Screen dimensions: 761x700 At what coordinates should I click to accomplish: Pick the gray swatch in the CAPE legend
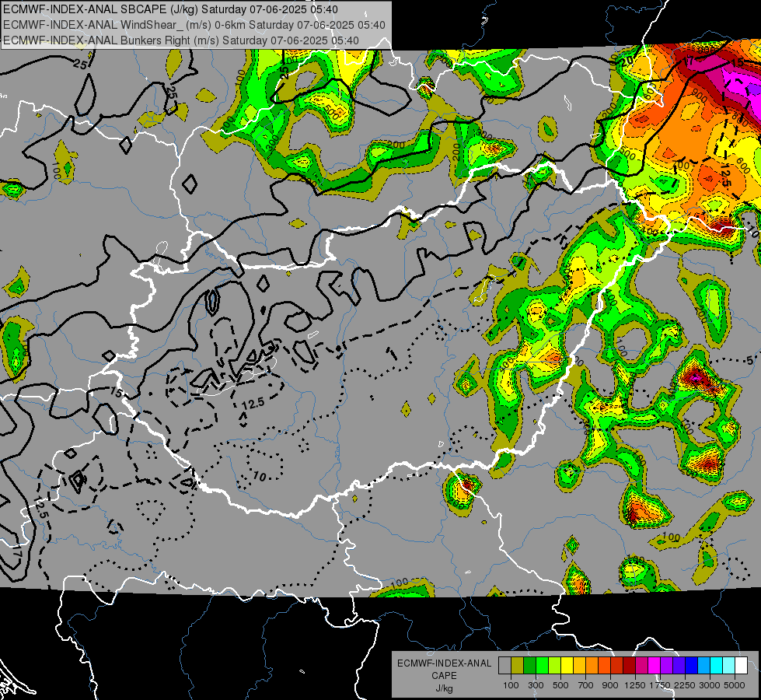pos(504,666)
